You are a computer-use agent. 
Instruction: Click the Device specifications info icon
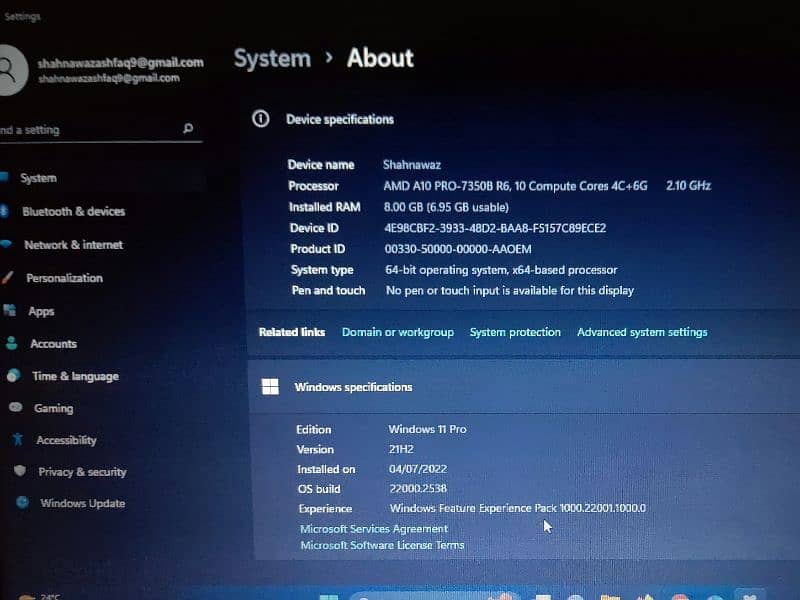tap(261, 119)
